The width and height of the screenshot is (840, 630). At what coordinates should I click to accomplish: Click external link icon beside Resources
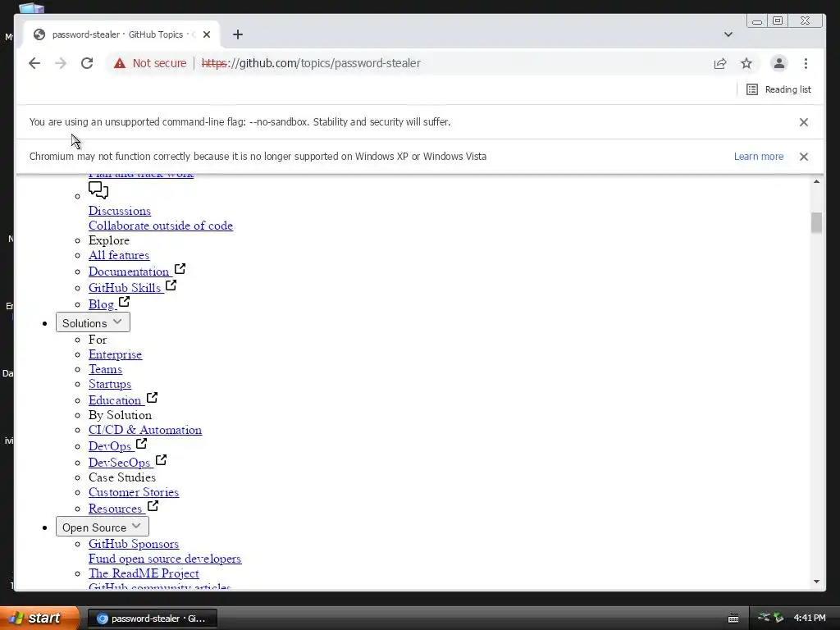[153, 505]
